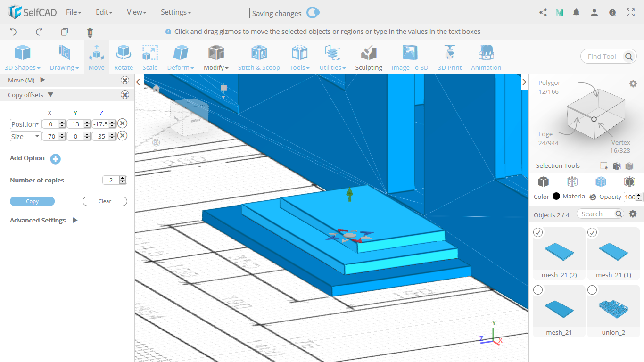
Task: Open the black Color swatch
Action: click(x=556, y=197)
